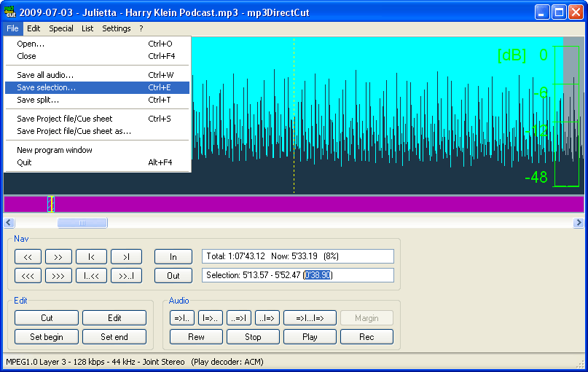
Task: Jump to start with |< button
Action: point(91,257)
